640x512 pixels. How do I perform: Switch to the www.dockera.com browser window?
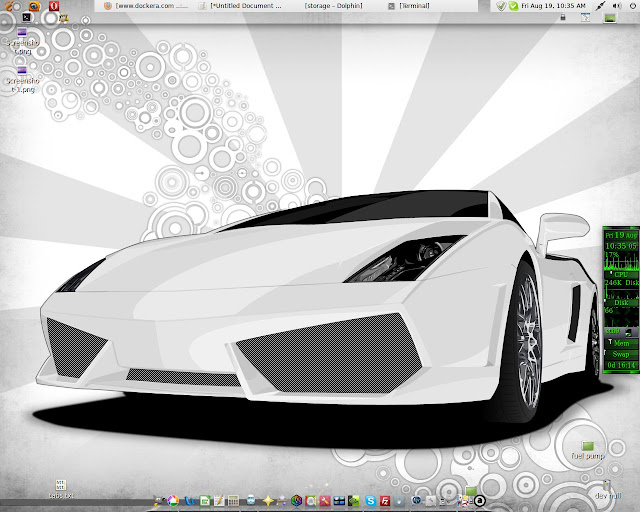pyautogui.click(x=146, y=6)
